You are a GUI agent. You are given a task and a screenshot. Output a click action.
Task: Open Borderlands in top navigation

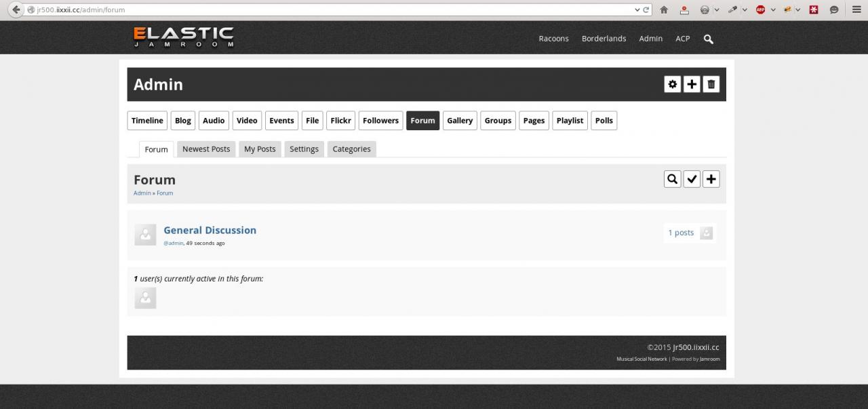click(604, 39)
